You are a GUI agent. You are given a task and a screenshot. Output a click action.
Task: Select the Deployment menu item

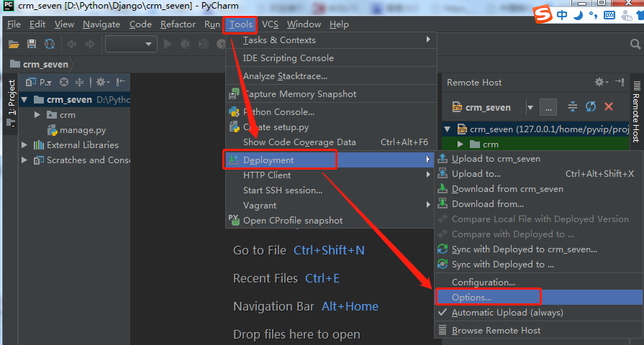tap(330, 160)
